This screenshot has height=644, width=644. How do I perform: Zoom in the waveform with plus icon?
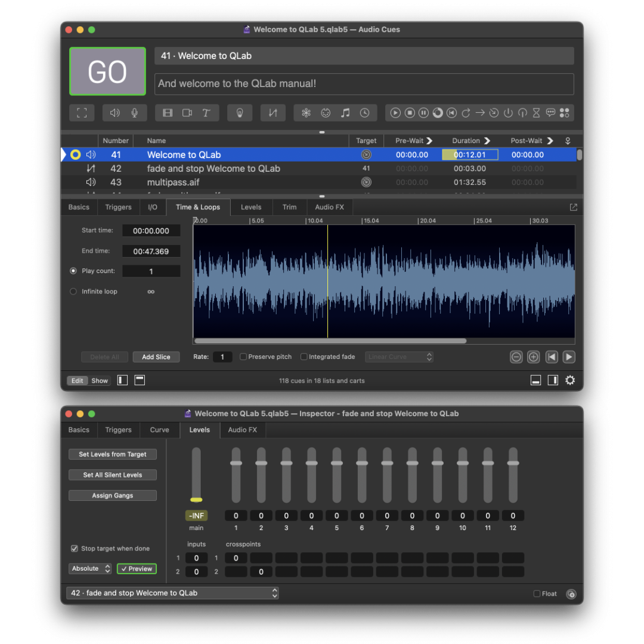[x=534, y=357]
